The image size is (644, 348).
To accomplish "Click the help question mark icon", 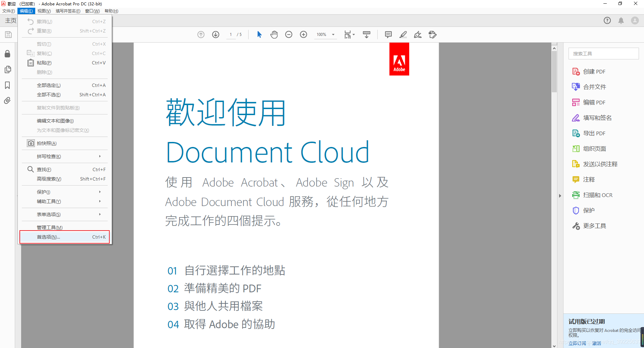I will coord(607,20).
